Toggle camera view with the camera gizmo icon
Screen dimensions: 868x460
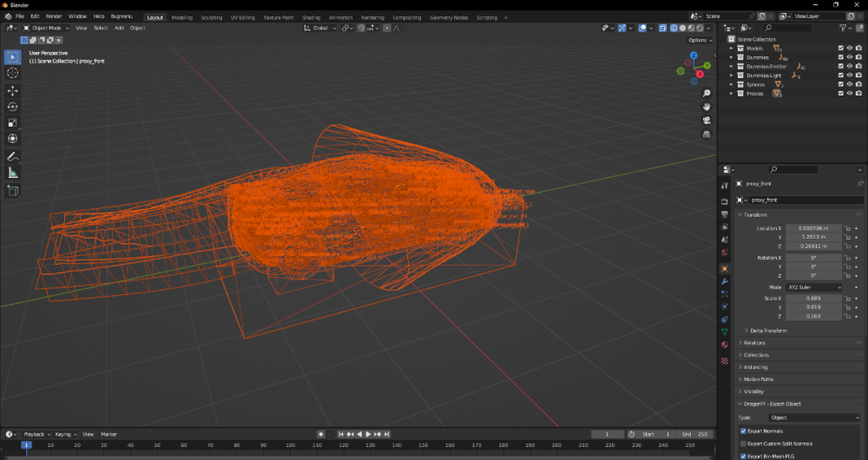tap(707, 120)
